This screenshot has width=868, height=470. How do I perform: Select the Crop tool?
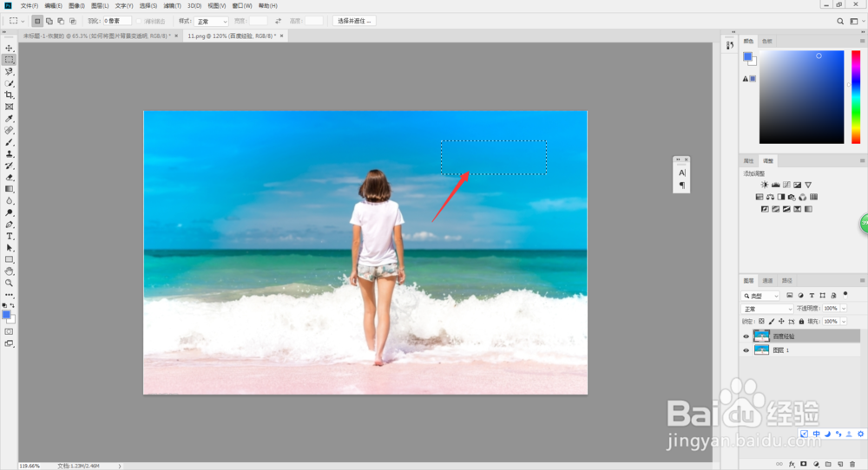(x=9, y=95)
